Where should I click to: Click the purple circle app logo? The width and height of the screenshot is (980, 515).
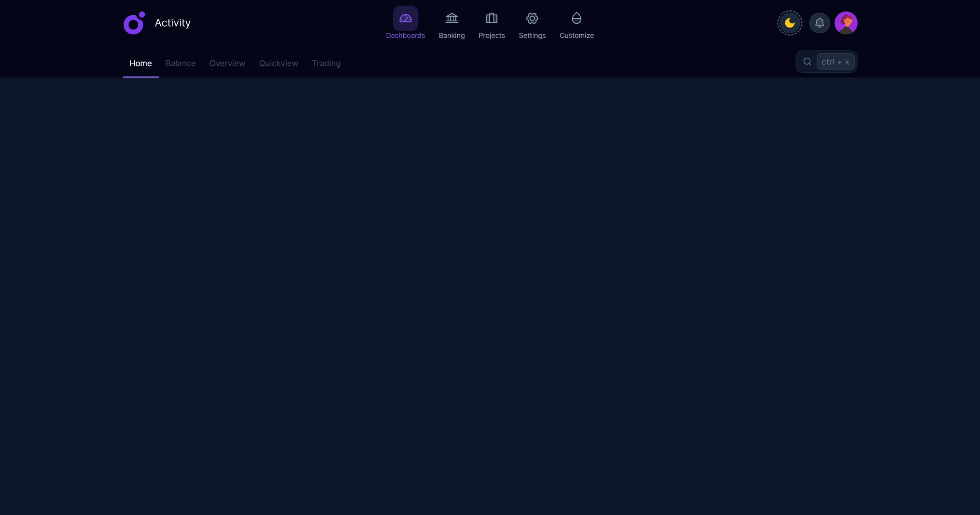point(134,23)
